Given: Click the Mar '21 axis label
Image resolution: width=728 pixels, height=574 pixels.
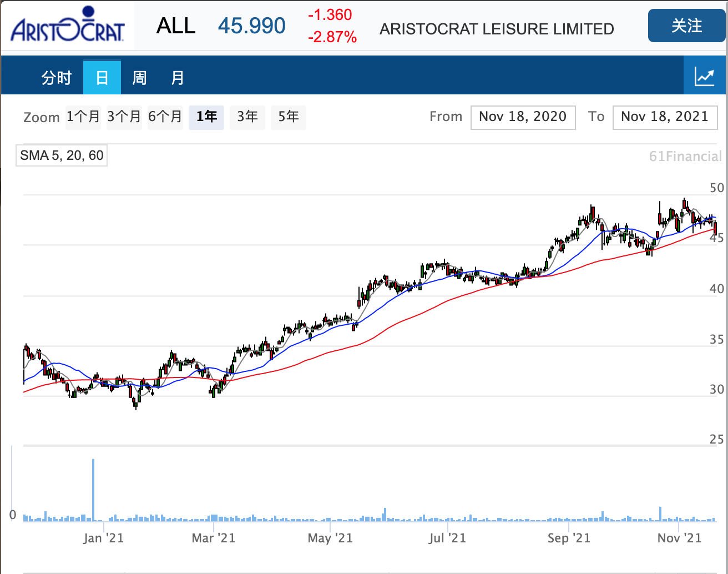Looking at the screenshot, I should (x=214, y=538).
